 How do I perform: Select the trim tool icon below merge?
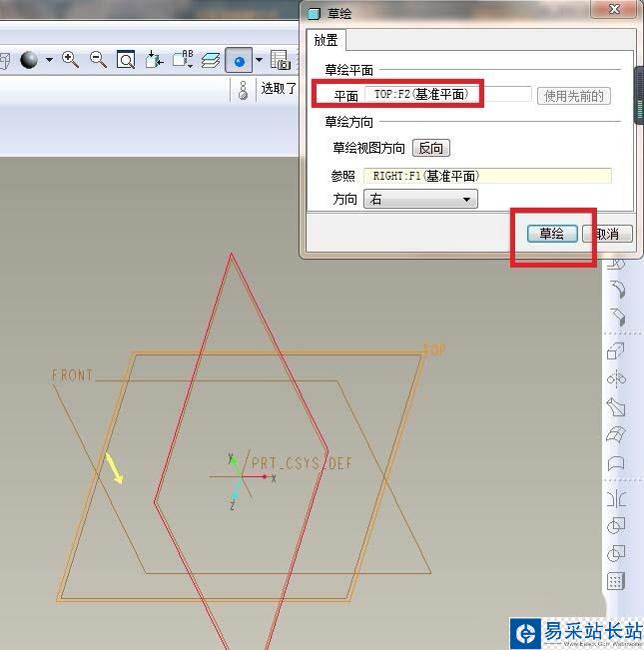[616, 553]
